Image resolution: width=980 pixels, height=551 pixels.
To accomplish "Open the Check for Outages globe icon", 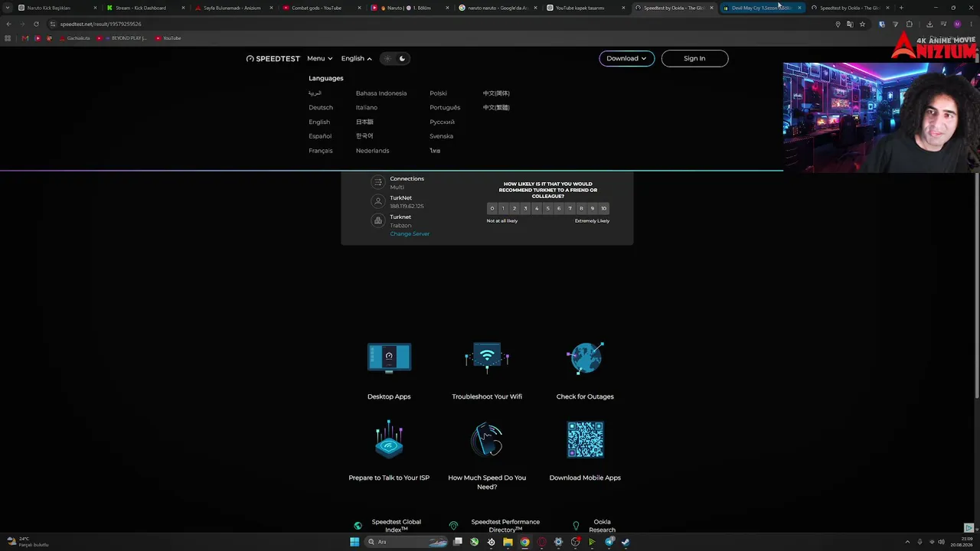I will (585, 357).
